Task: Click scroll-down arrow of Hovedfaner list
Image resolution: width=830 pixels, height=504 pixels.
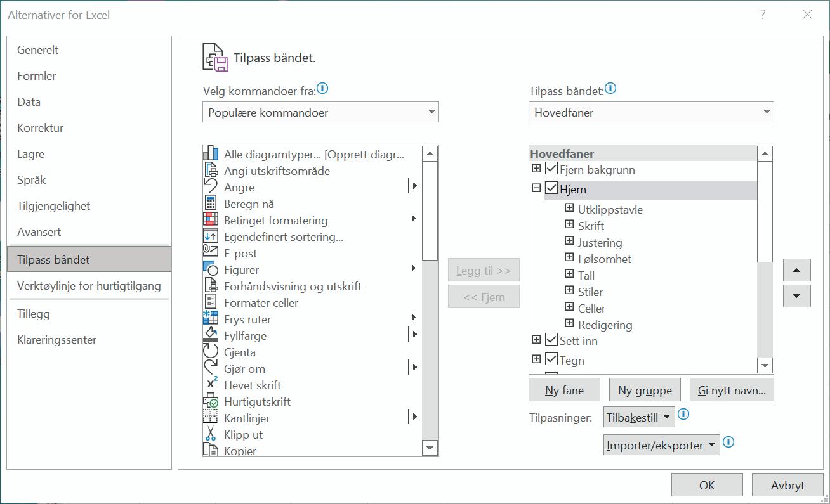Action: pyautogui.click(x=765, y=366)
